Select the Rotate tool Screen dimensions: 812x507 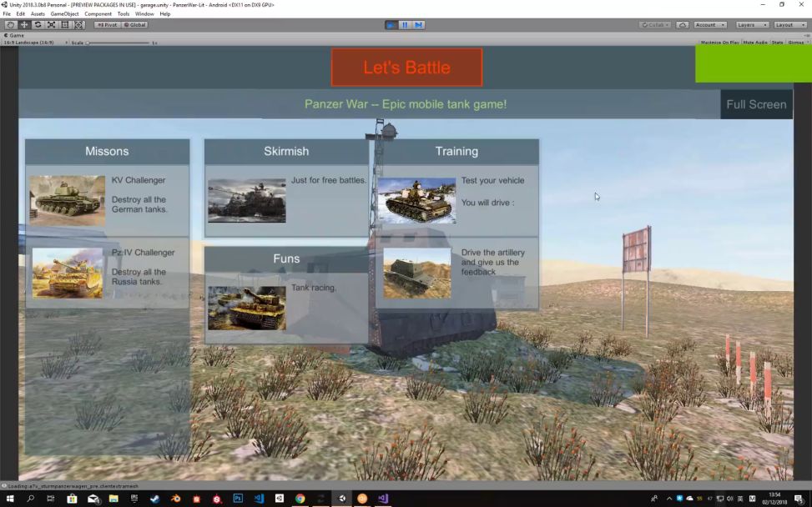tap(38, 25)
